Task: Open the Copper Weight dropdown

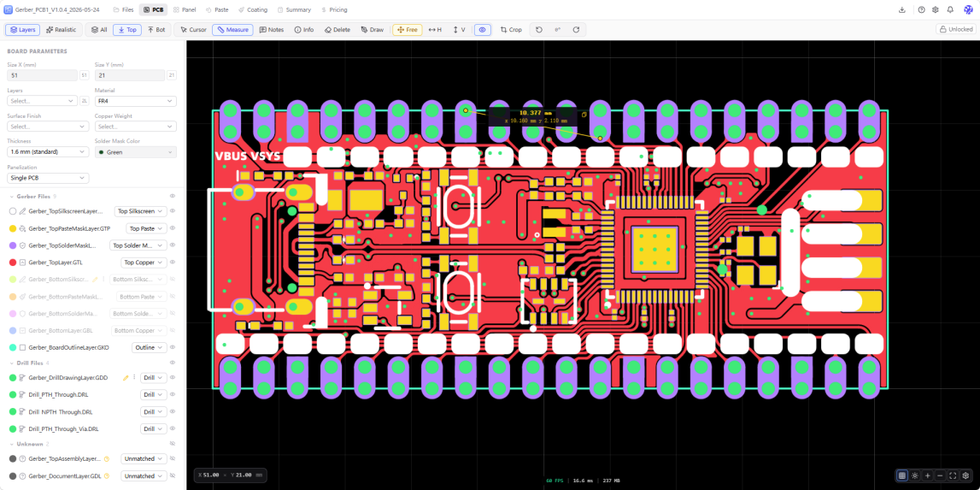Action: coord(136,127)
